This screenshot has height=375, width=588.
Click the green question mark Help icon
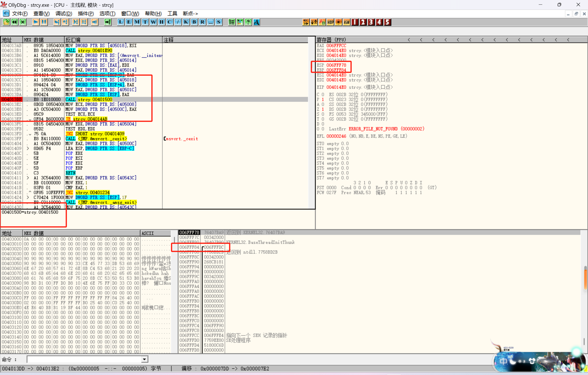pos(248,22)
